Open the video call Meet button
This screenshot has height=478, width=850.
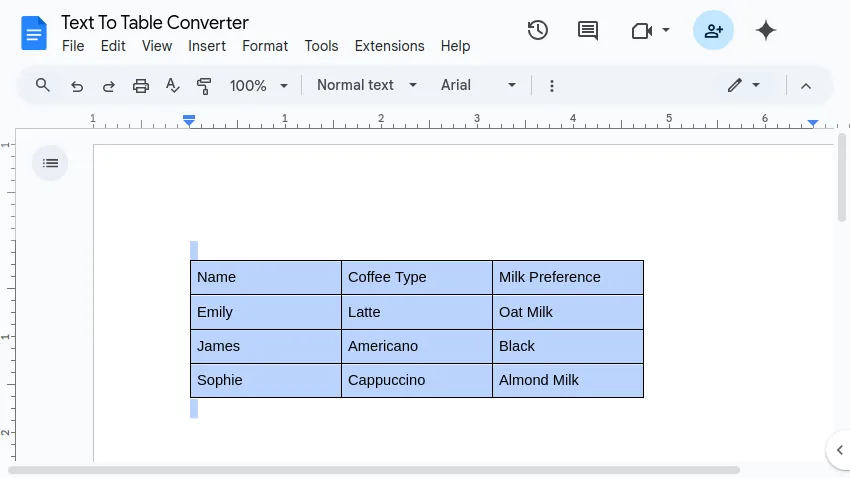pos(650,30)
